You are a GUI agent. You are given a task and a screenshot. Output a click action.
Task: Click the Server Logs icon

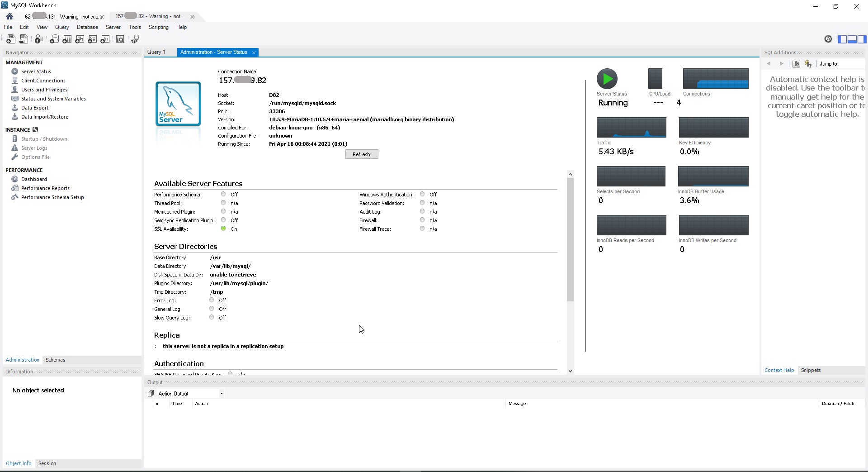(x=15, y=148)
